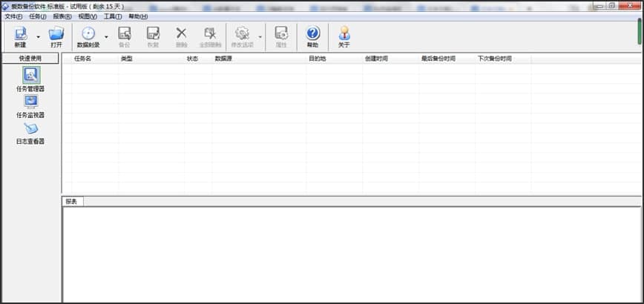Open the 报表(R) menu
This screenshot has height=304, width=644.
(62, 16)
